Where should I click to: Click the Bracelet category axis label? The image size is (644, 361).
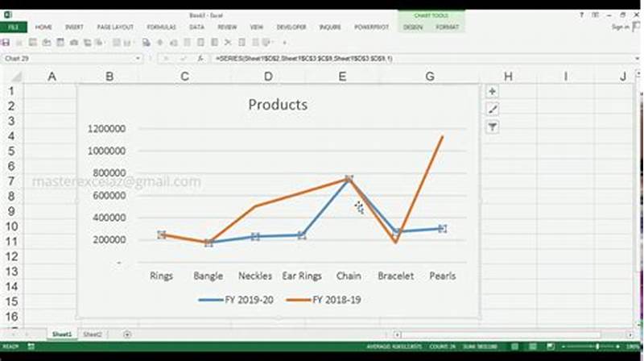pyautogui.click(x=396, y=276)
